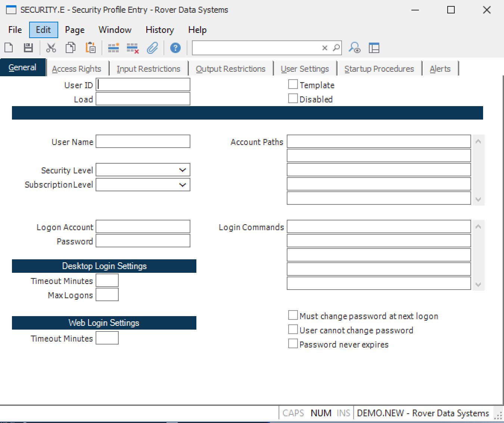Click the User ID input field
This screenshot has width=504, height=423.
pyautogui.click(x=143, y=85)
